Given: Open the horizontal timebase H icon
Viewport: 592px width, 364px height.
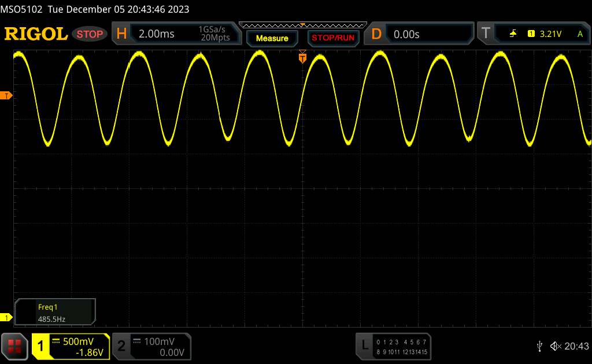Looking at the screenshot, I should click(121, 34).
